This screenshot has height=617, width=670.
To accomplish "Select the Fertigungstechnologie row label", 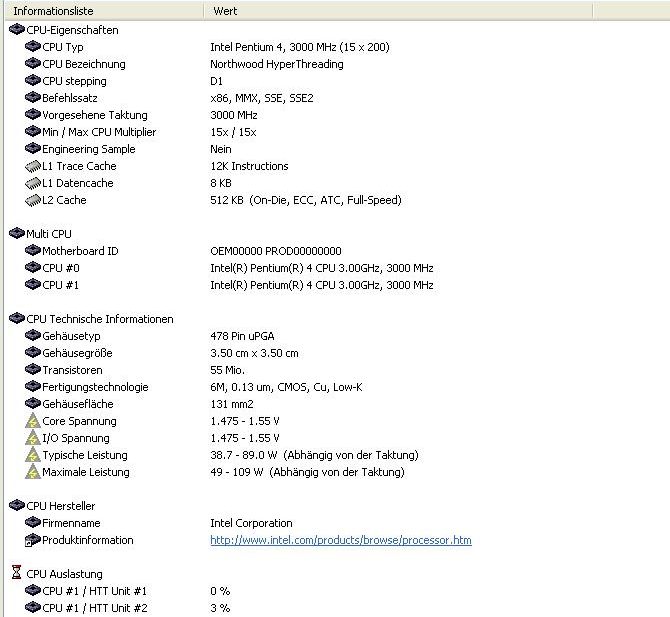I will coord(95,387).
